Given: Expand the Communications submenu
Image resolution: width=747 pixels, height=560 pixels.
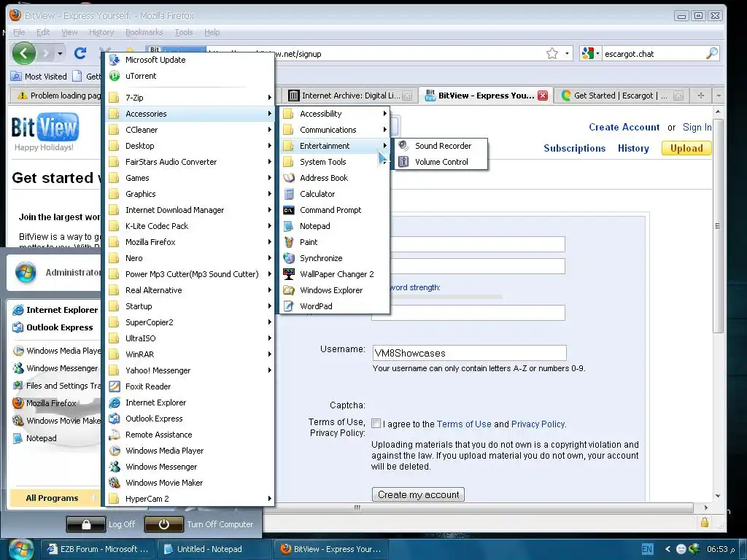Looking at the screenshot, I should 334,130.
